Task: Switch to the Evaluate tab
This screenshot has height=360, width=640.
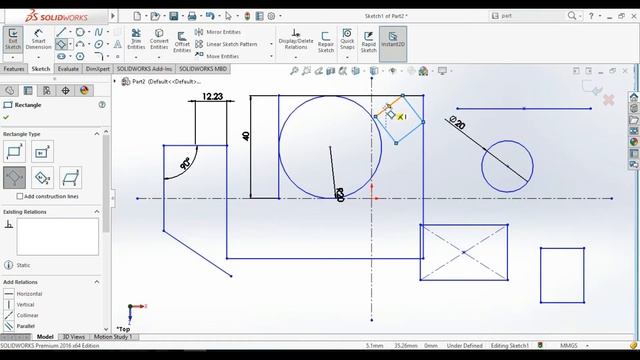Action: click(68, 69)
